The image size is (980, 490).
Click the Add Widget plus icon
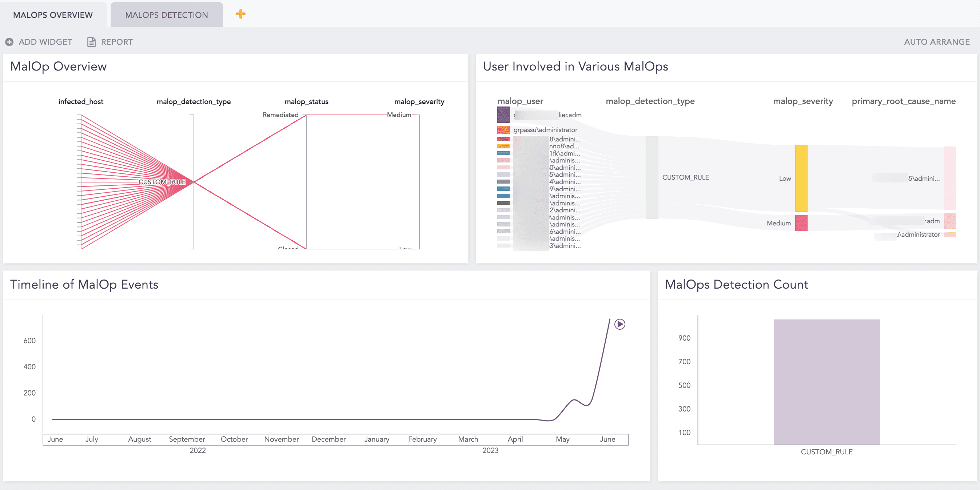pyautogui.click(x=9, y=42)
